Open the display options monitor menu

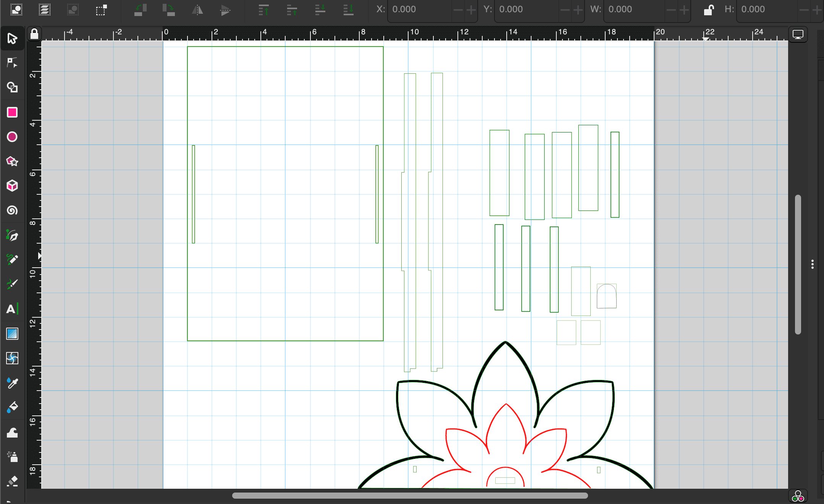click(x=798, y=34)
